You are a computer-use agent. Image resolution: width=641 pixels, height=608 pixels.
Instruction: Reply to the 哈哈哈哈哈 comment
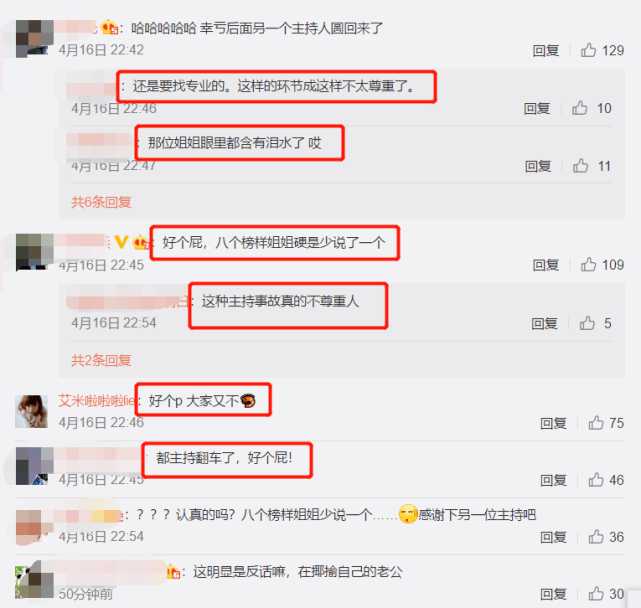coord(546,51)
